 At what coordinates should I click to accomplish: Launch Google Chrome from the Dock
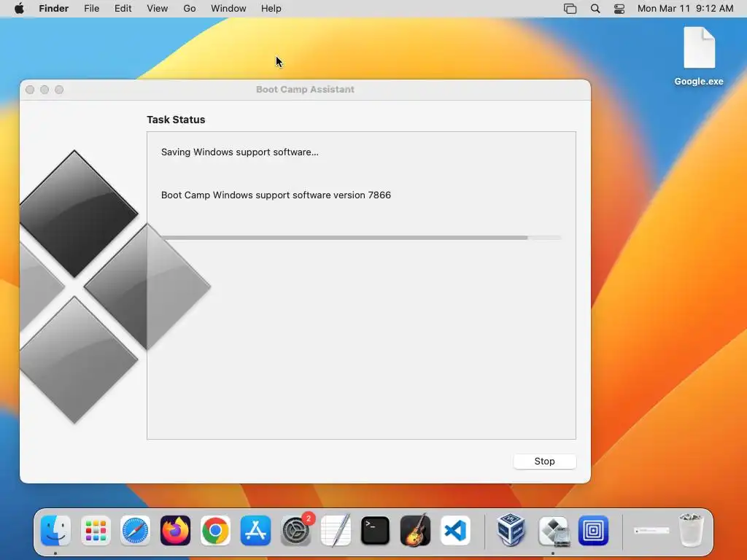[x=215, y=531]
